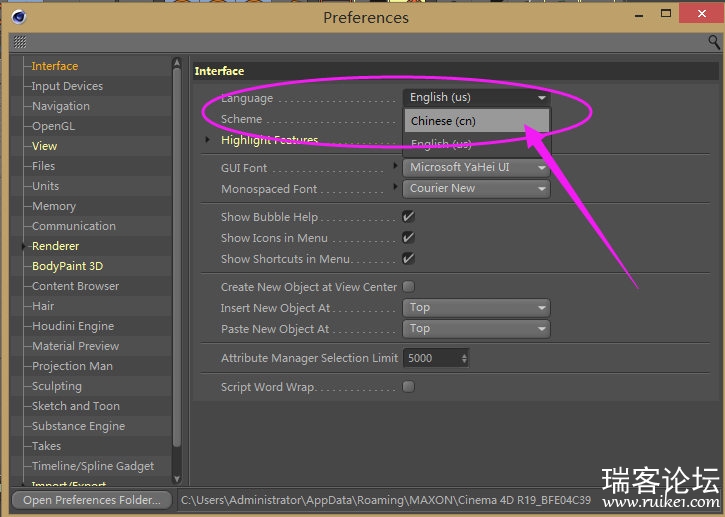
Task: Click the search magnifier icon
Action: (x=714, y=42)
